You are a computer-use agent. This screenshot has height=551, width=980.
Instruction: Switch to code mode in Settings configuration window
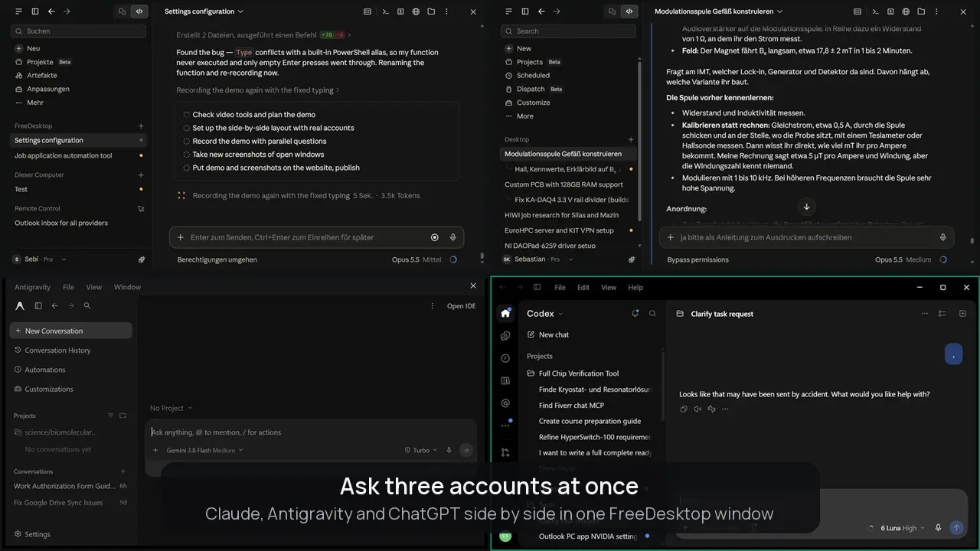click(x=139, y=11)
